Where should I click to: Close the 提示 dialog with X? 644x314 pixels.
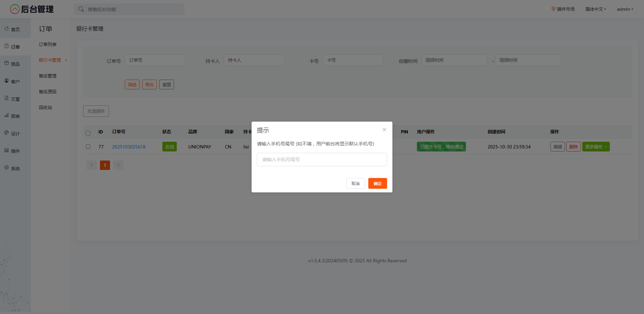point(384,130)
